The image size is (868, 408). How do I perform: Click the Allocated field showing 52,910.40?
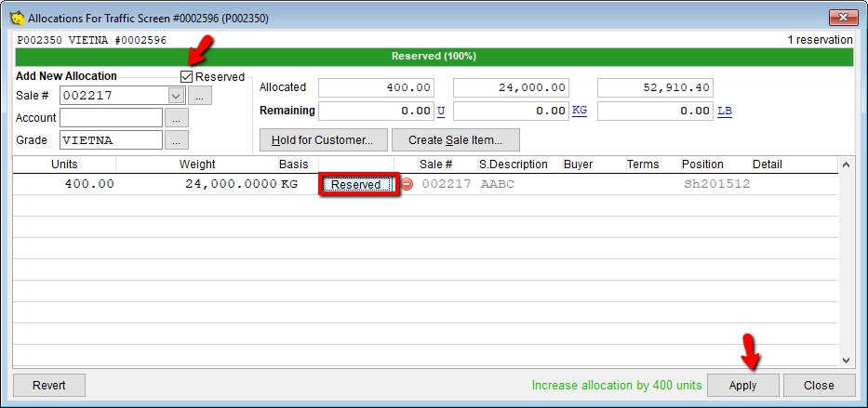coord(656,88)
